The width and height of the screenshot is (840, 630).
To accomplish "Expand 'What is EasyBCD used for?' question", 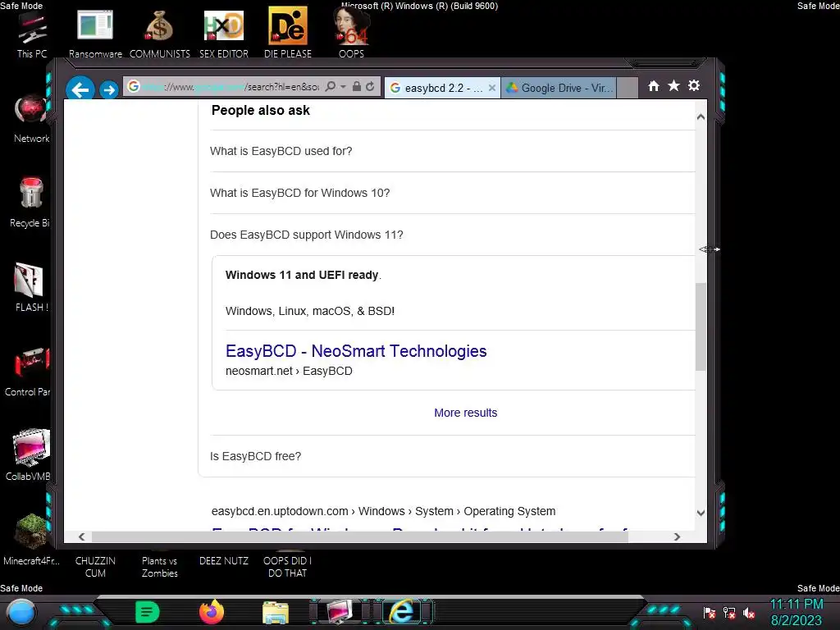I will coord(453,151).
